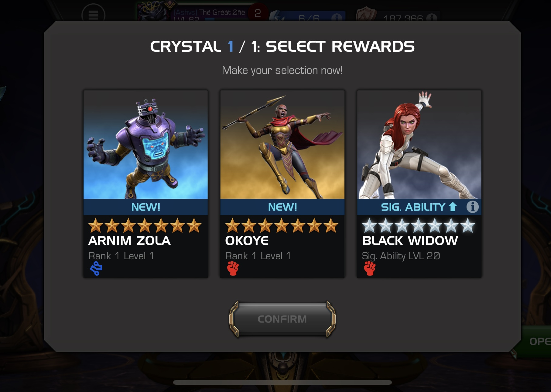The width and height of the screenshot is (551, 392).
Task: Click the OKOYE name label
Action: [x=247, y=241]
